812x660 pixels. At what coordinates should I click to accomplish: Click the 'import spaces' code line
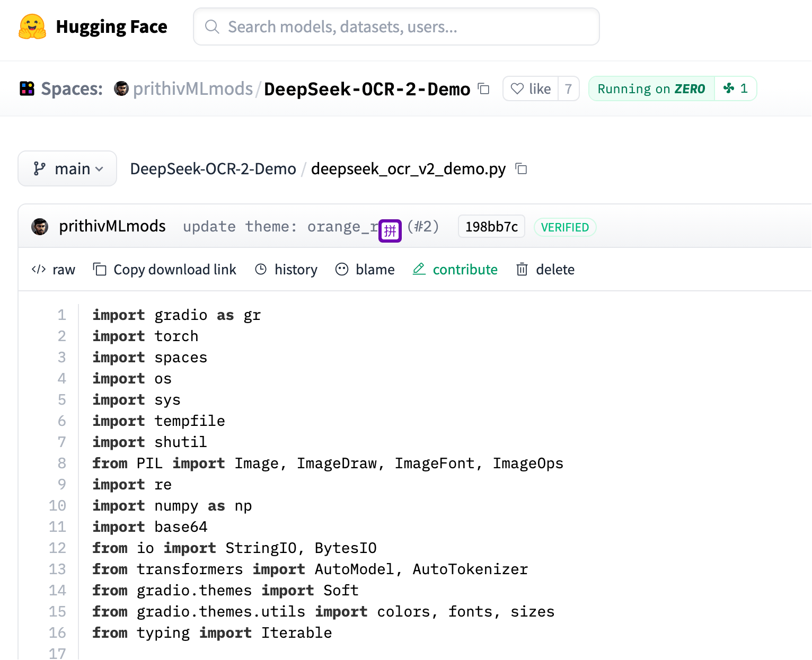(149, 358)
